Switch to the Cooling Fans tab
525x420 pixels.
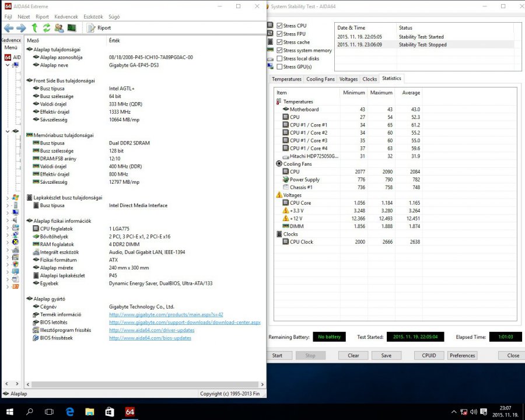[x=320, y=79]
